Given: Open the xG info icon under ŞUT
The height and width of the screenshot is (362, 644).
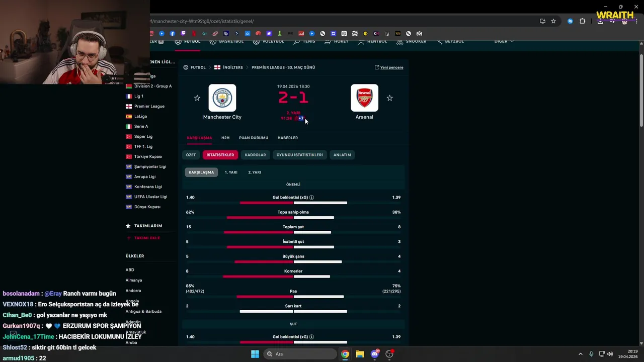Looking at the screenshot, I should [x=312, y=337].
